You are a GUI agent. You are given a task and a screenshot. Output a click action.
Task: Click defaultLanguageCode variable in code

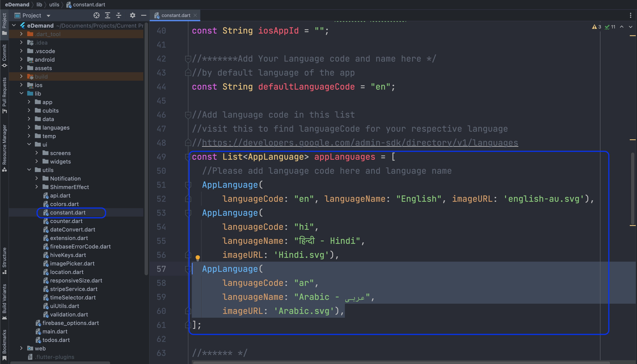click(306, 87)
